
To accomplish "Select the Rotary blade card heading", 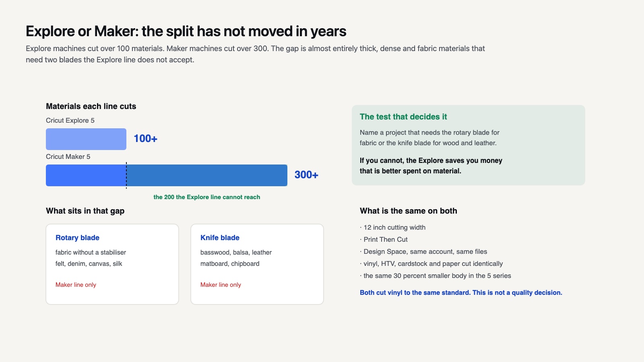I will click(77, 238).
